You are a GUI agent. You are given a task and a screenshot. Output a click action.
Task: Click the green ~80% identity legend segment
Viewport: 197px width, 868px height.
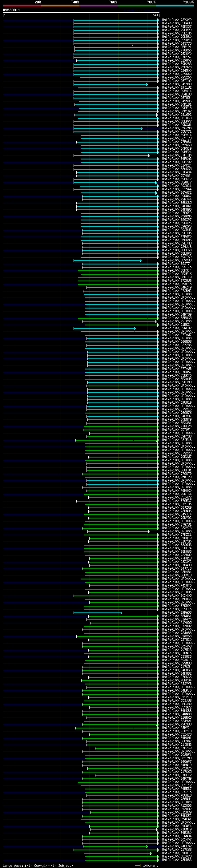[137, 6]
